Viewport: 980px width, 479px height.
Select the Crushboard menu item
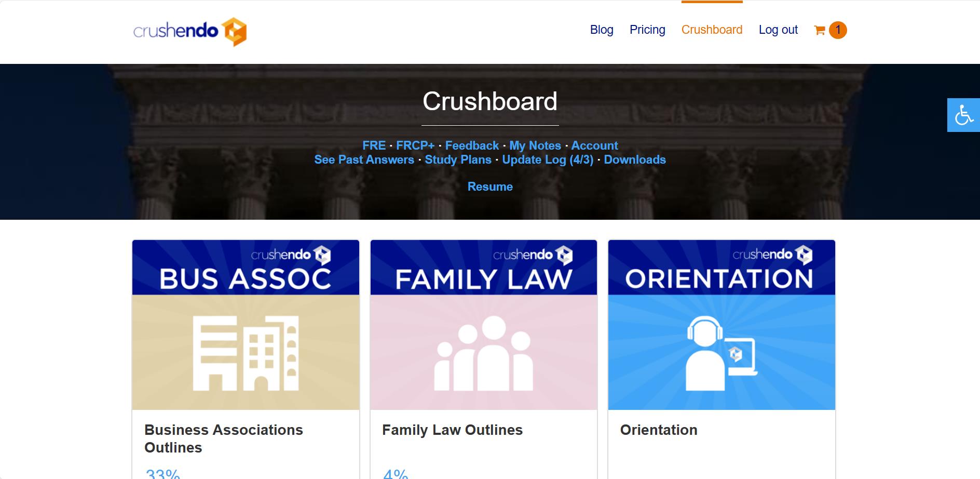(x=712, y=30)
